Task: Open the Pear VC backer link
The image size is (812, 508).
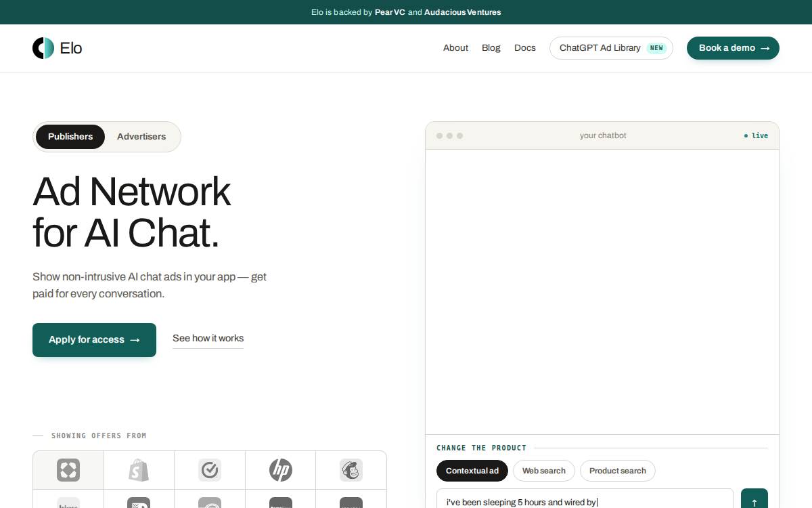Action: point(390,12)
